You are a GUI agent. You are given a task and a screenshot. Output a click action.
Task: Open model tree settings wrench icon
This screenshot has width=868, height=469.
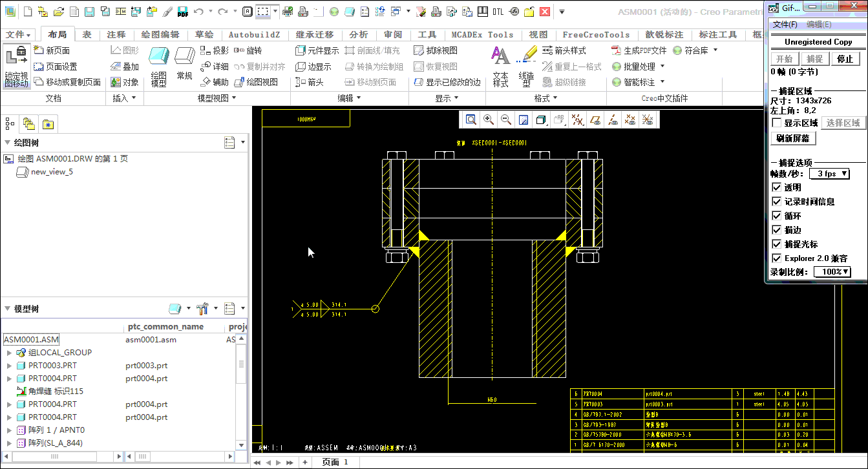pos(202,308)
